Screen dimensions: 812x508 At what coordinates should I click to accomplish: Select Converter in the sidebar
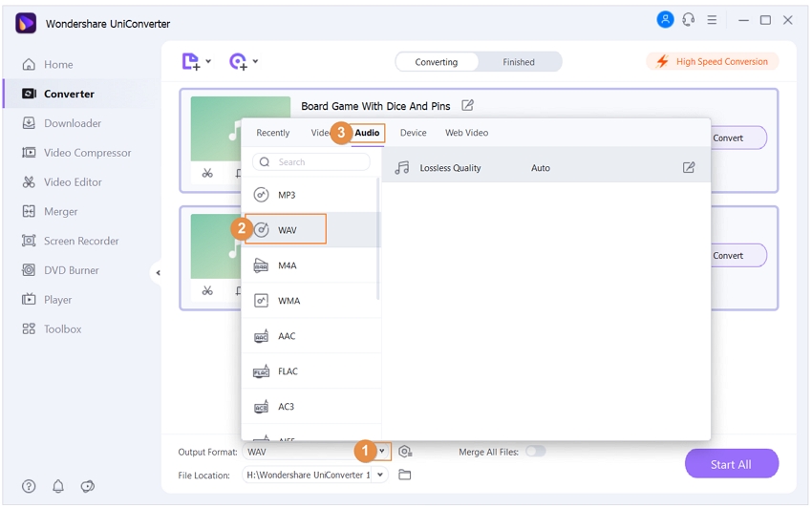point(58,94)
